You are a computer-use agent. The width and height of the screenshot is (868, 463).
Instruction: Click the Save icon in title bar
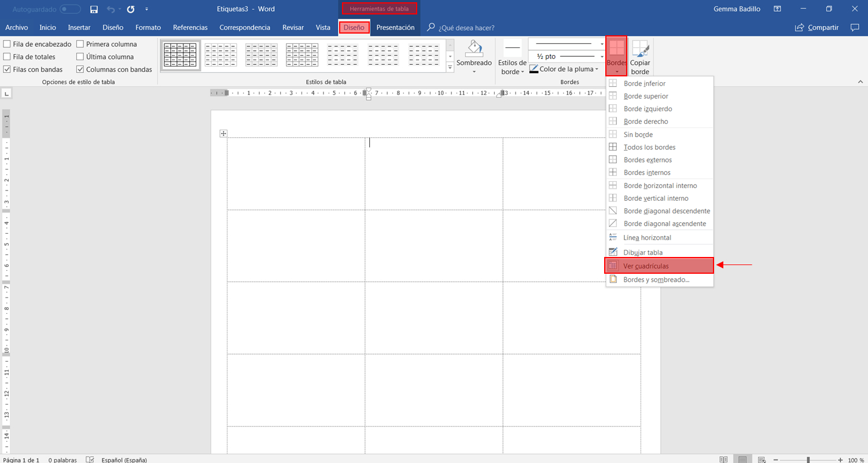pyautogui.click(x=94, y=9)
